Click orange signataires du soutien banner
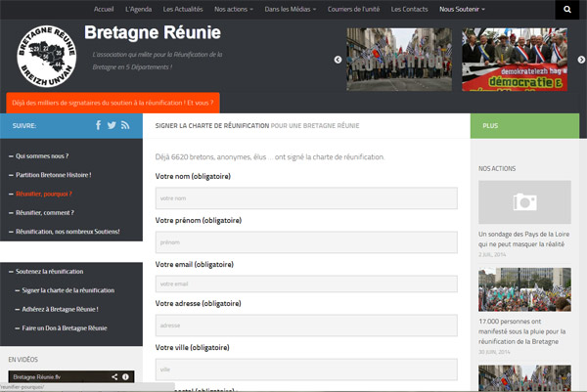Screen dimensions: 587x392 click(113, 103)
